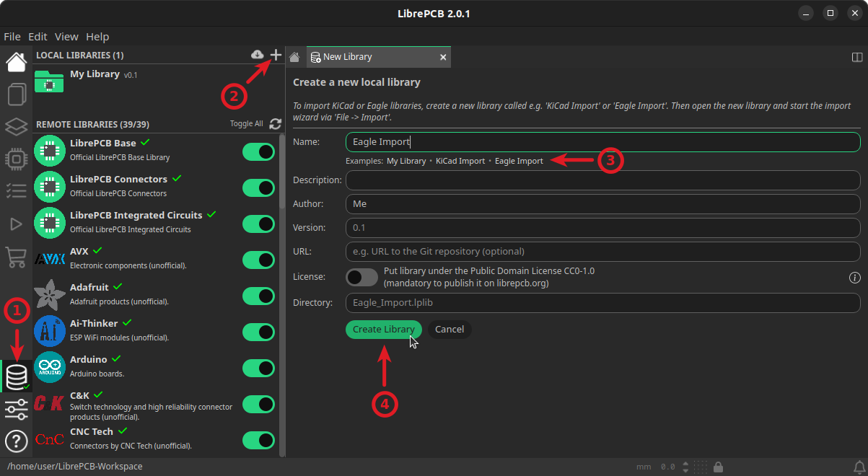Viewport: 868px width, 476px height.
Task: Open the chip/component sidebar panel icon
Action: click(16, 159)
